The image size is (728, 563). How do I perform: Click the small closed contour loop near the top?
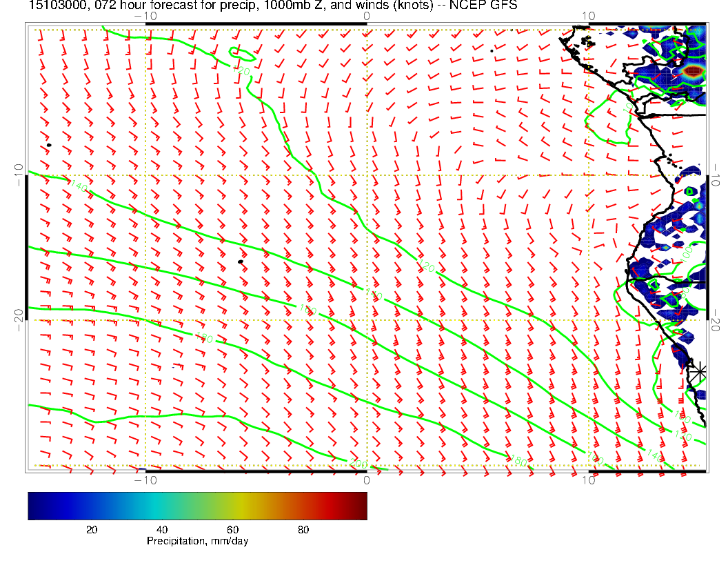[242, 57]
